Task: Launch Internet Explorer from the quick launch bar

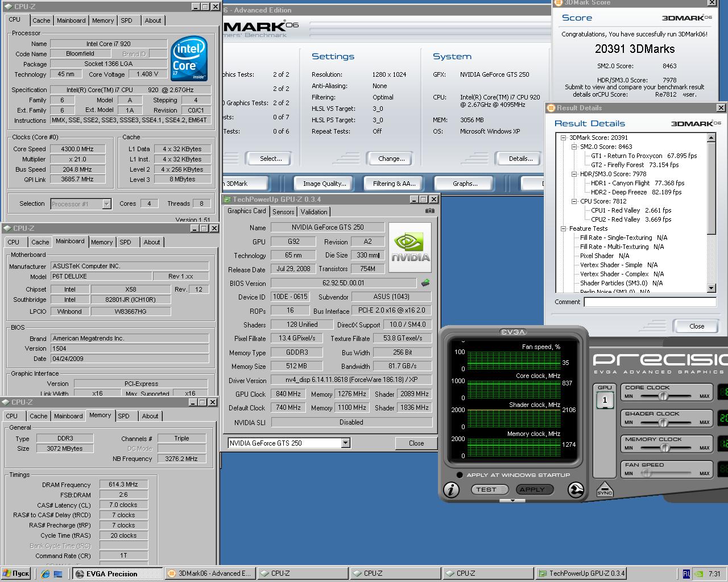Action: click(45, 573)
